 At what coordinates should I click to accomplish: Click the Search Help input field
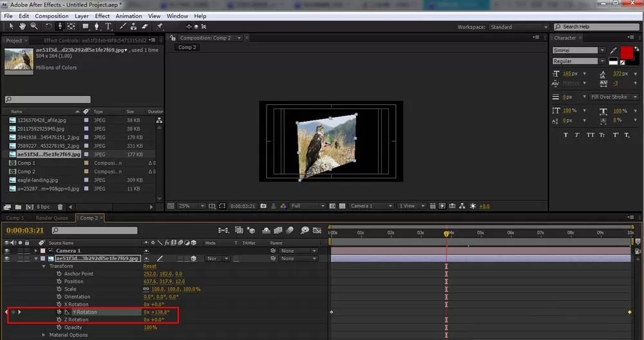tap(596, 26)
